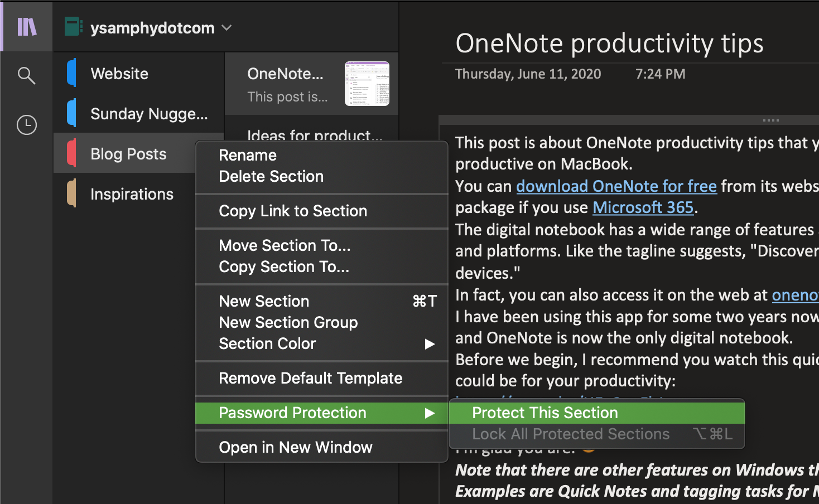Click the page title 'OneNote productivity tips'

(x=609, y=43)
